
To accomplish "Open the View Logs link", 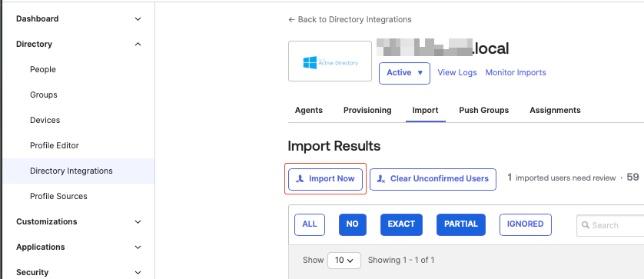I will coord(457,73).
